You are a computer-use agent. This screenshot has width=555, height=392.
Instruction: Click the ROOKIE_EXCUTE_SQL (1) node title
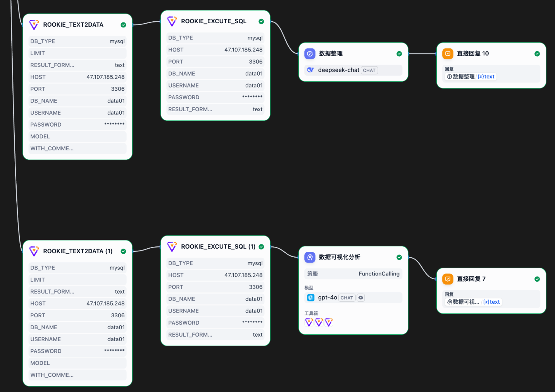(218, 247)
